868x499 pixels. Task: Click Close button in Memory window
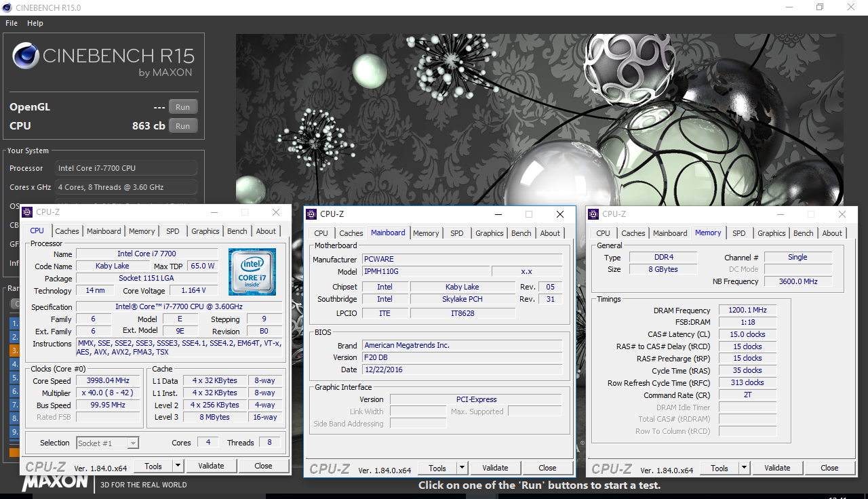point(829,468)
